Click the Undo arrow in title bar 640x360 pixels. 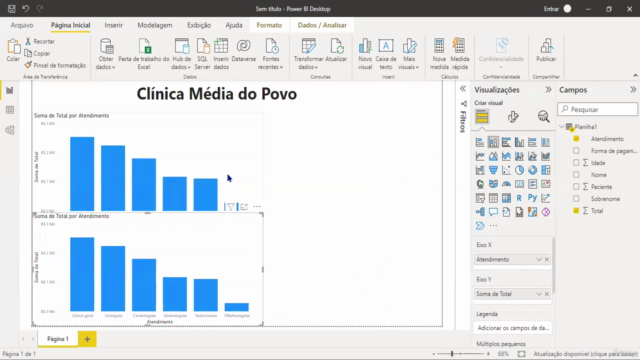(26, 9)
